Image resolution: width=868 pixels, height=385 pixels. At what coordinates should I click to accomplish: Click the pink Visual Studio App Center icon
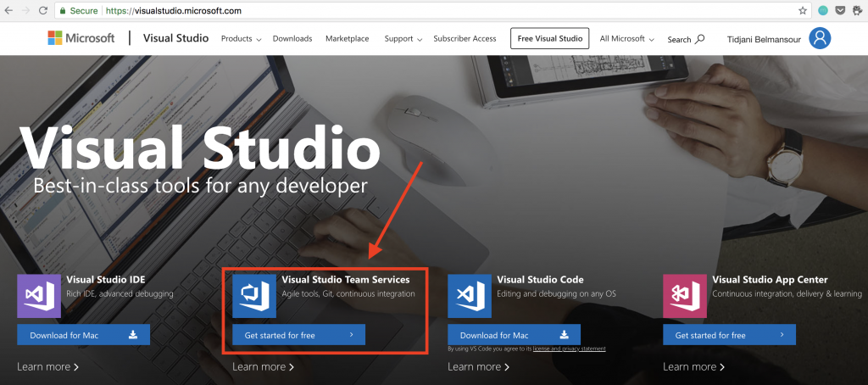click(x=684, y=296)
